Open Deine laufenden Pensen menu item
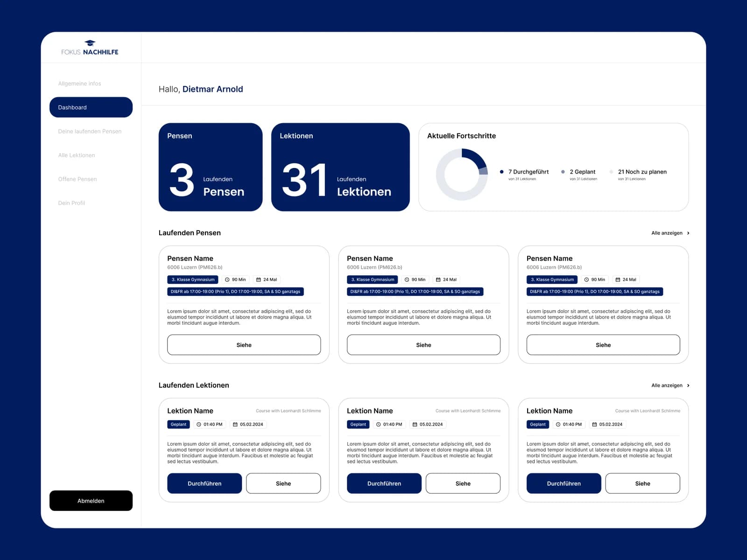This screenshot has height=560, width=747. (x=90, y=131)
